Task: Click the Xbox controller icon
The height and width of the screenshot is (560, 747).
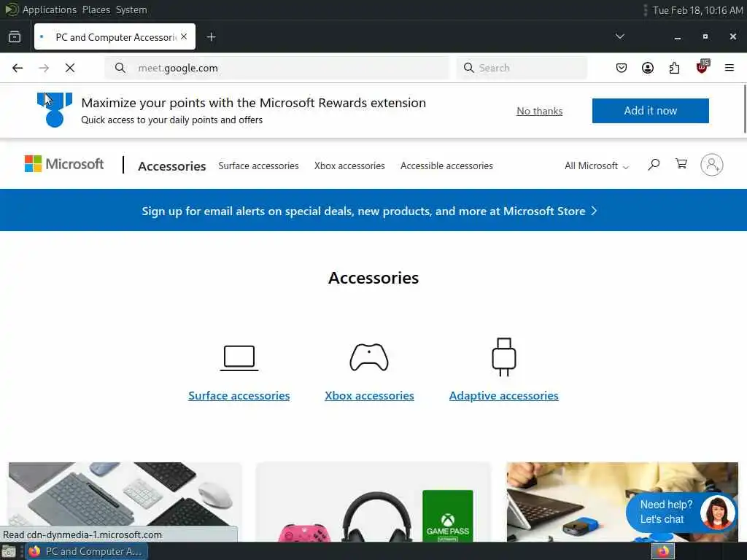Action: point(368,357)
